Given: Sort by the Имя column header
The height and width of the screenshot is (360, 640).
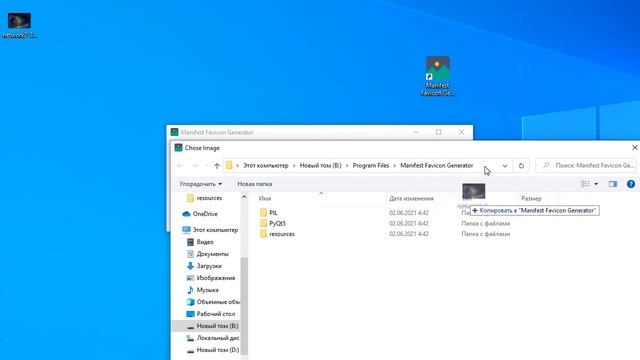Looking at the screenshot, I should [265, 198].
